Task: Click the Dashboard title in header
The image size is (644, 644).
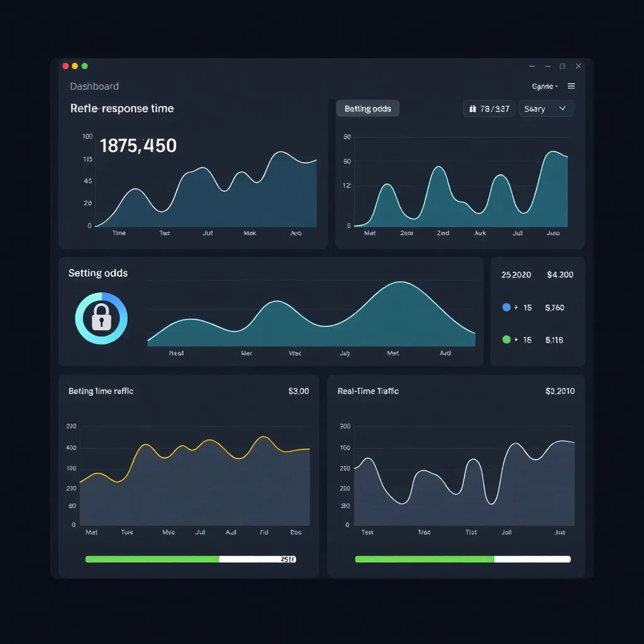Action: pos(94,86)
